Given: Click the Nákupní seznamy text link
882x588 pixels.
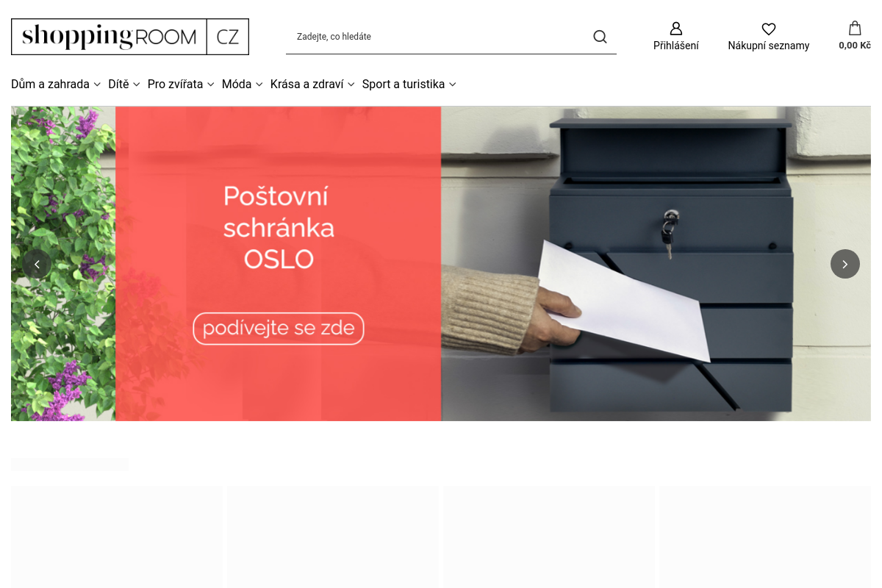Looking at the screenshot, I should coord(769,46).
